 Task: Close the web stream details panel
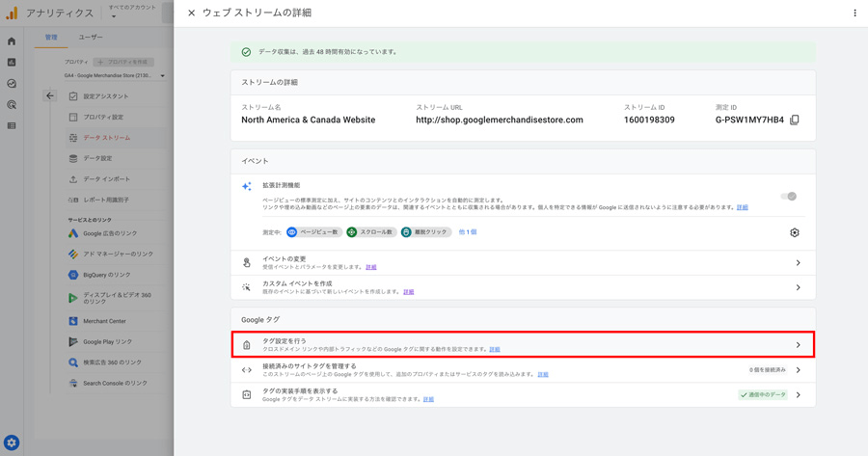191,13
